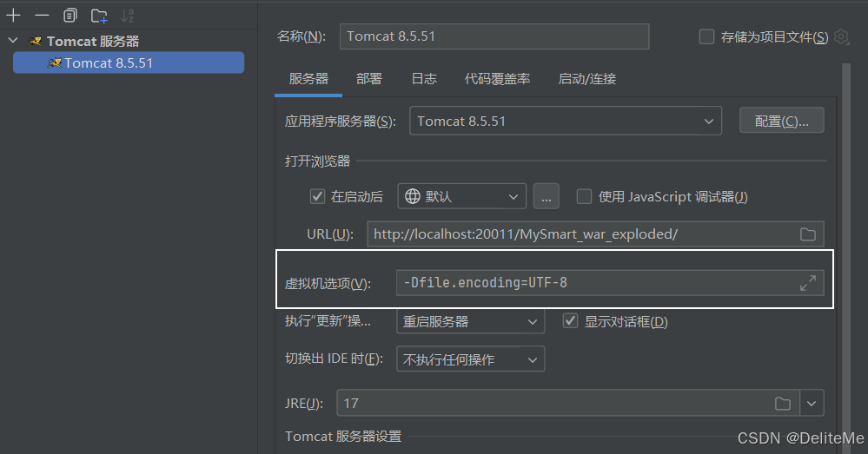
Task: Click the globe icon in the browser dropdown
Action: (x=413, y=196)
